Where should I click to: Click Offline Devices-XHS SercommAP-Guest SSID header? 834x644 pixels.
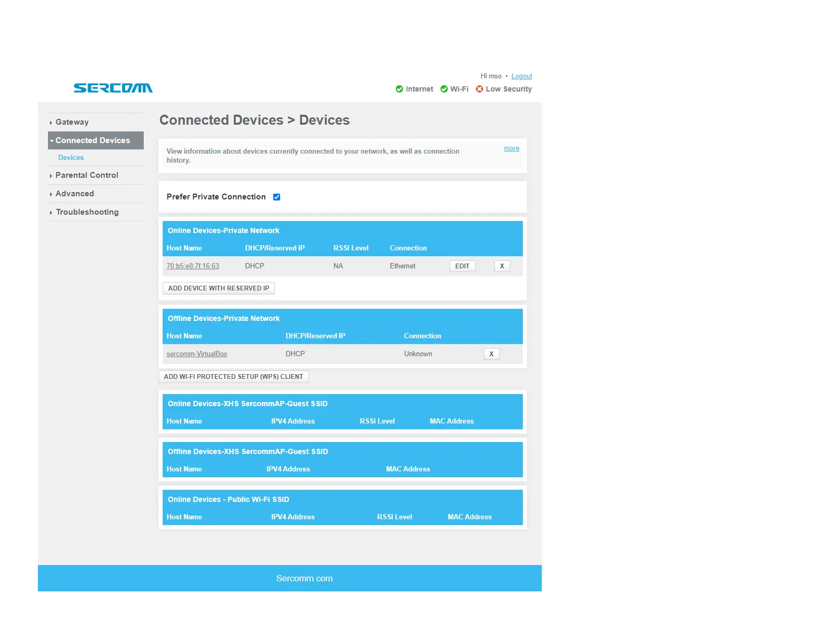tap(248, 451)
